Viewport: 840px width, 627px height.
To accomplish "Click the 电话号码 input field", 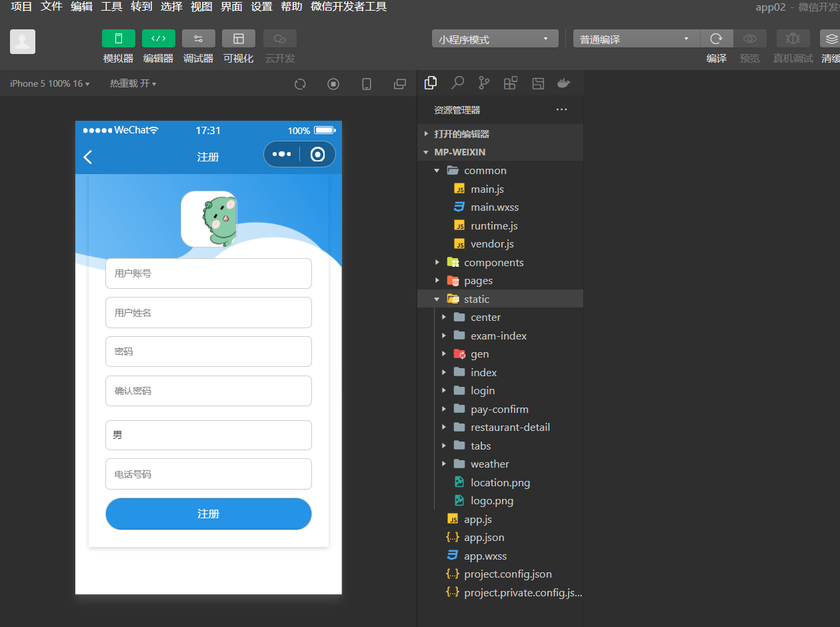I will point(209,474).
